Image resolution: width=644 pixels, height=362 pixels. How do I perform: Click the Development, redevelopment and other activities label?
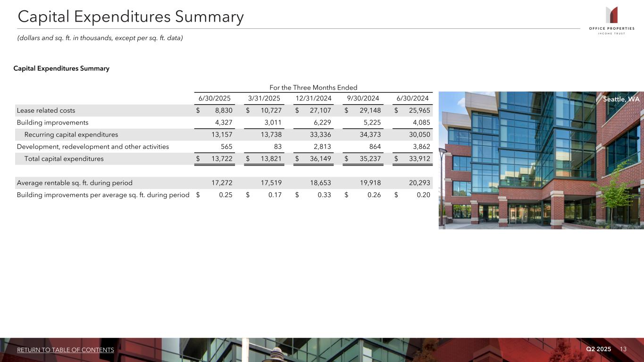(x=93, y=147)
